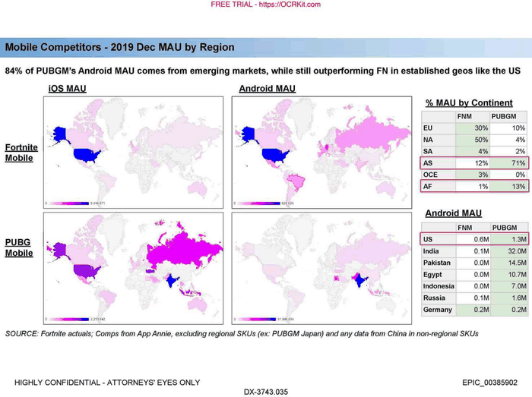The width and height of the screenshot is (532, 397).
Task: Click blue India in the PUBG Android map
Action: 361,280
